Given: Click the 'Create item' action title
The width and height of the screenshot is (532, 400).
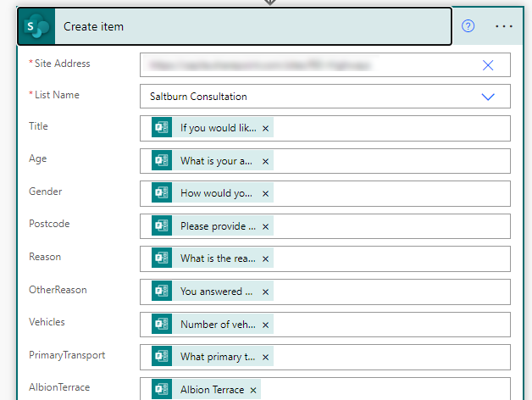Looking at the screenshot, I should (x=94, y=27).
